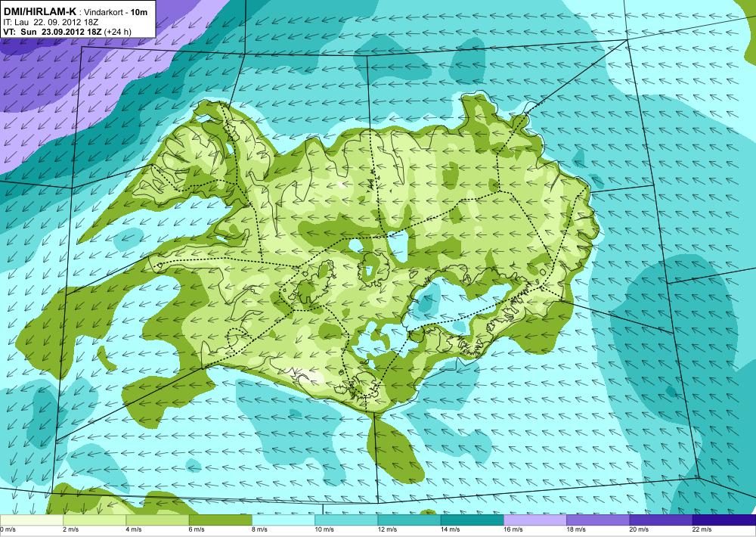Image resolution: width=756 pixels, height=537 pixels.
Task: Click the '14 m/s' legend label
Action: [451, 529]
